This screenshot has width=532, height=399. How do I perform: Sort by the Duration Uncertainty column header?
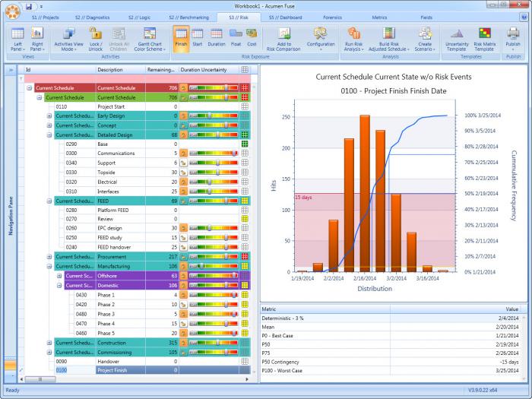[209, 70]
